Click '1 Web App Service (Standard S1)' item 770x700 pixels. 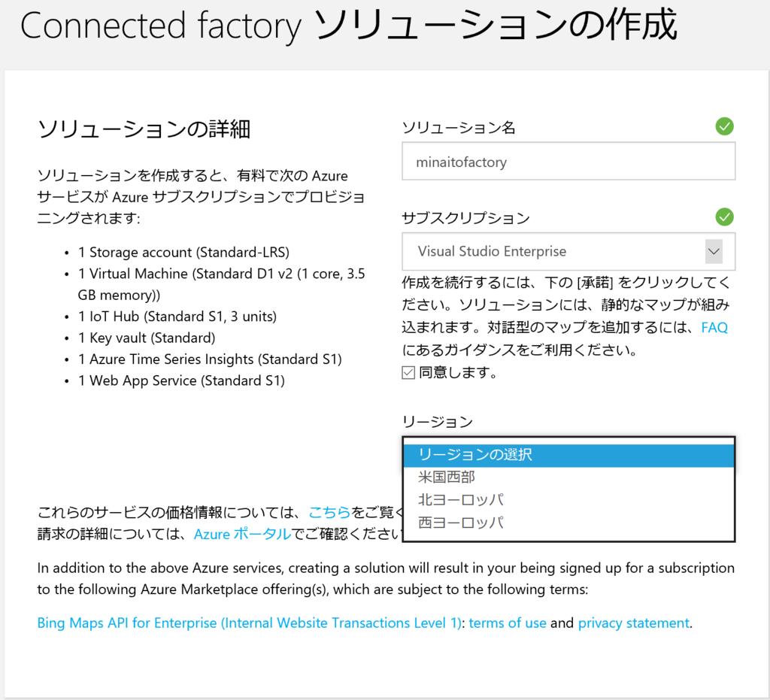(x=181, y=381)
